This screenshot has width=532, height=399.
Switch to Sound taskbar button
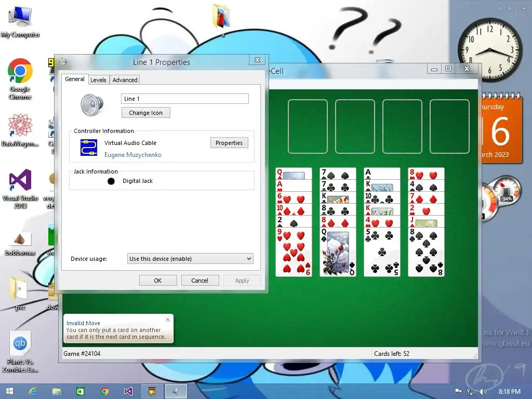click(176, 391)
